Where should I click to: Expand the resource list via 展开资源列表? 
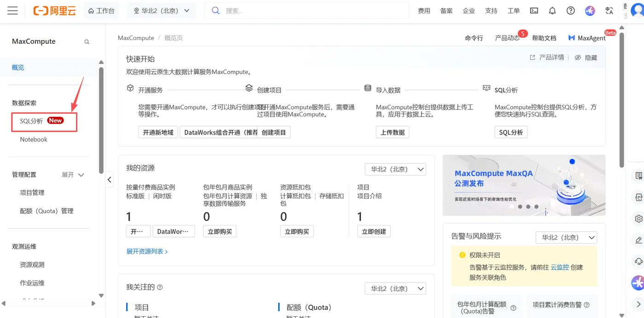tap(147, 252)
